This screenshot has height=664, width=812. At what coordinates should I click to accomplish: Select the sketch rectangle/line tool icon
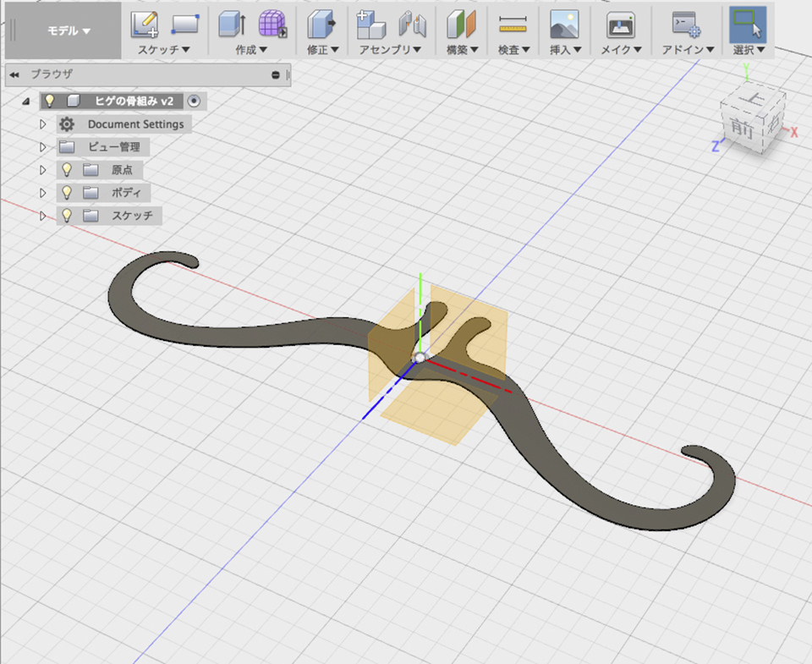185,25
